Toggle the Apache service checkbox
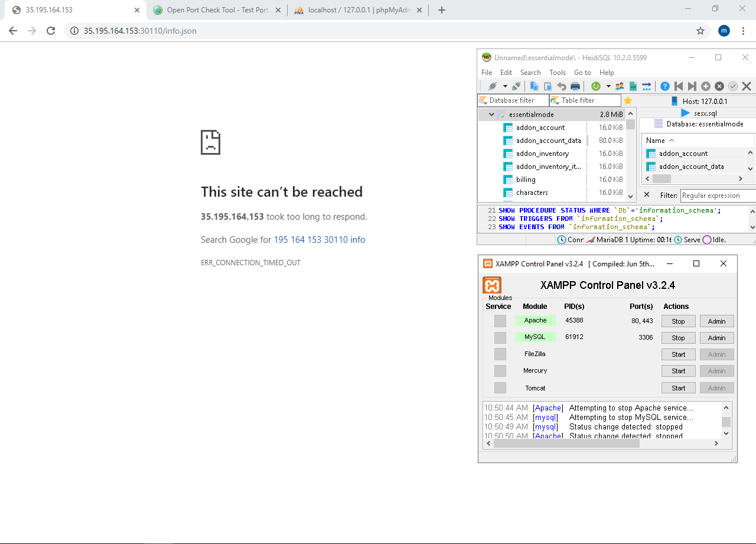The width and height of the screenshot is (756, 544). 500,321
